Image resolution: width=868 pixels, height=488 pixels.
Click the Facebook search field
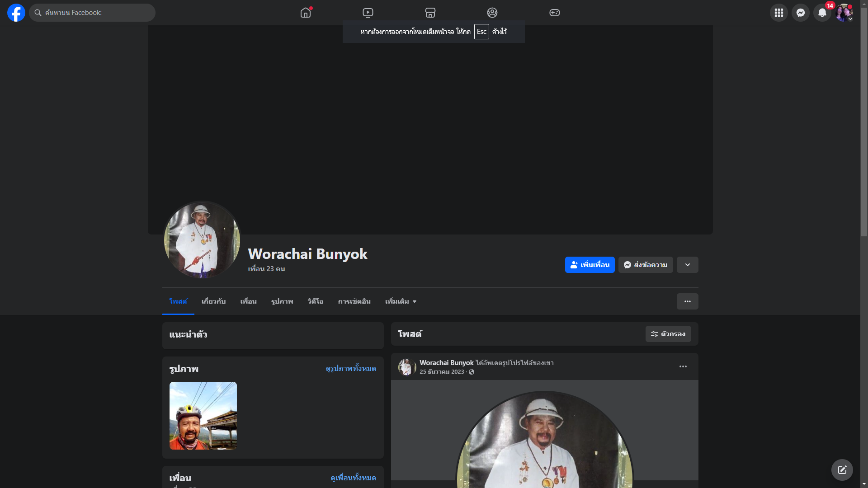pos(93,13)
